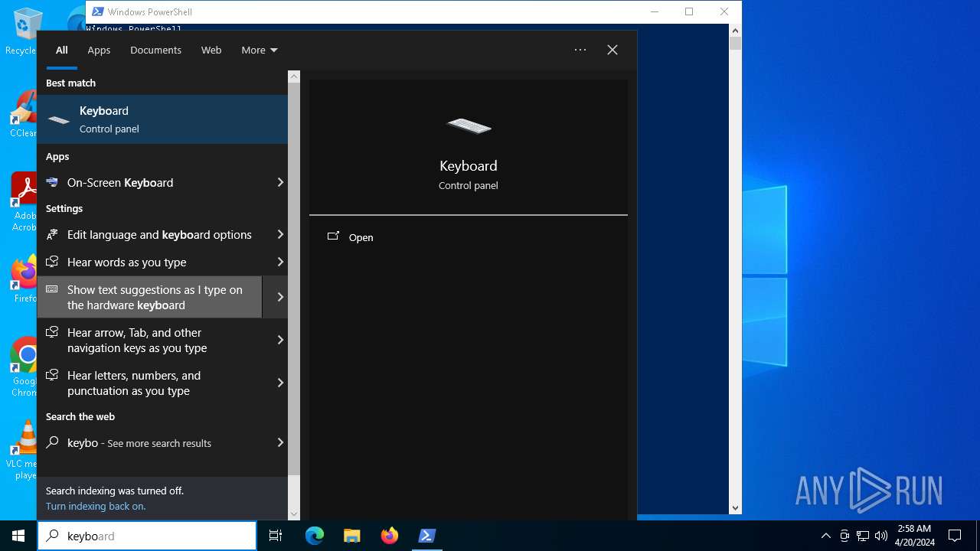The width and height of the screenshot is (980, 551).
Task: Click the Windows Start button
Action: [18, 536]
